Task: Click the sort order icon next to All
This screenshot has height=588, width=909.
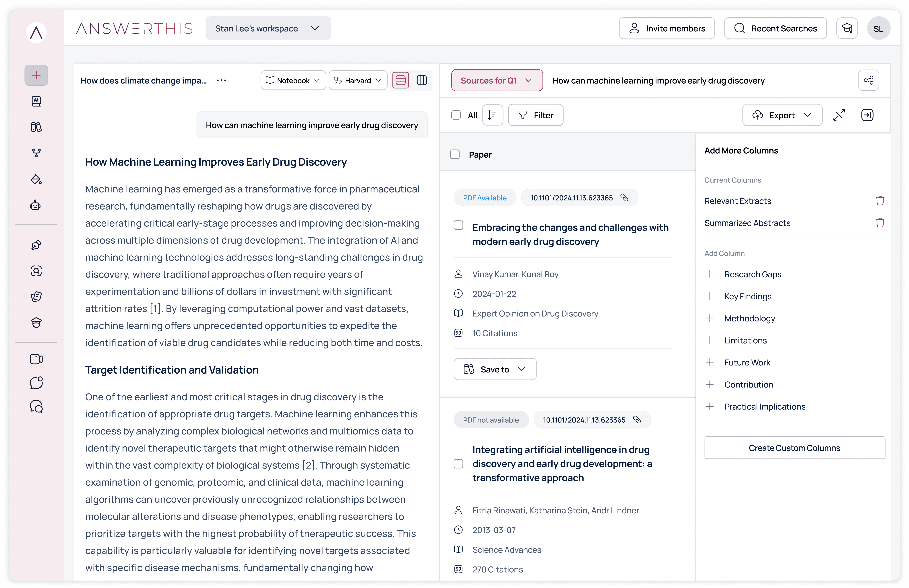Action: (x=492, y=115)
